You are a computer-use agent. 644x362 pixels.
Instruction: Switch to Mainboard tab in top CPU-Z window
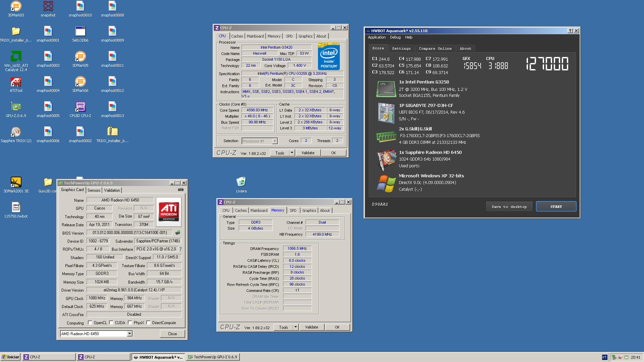[x=255, y=36]
